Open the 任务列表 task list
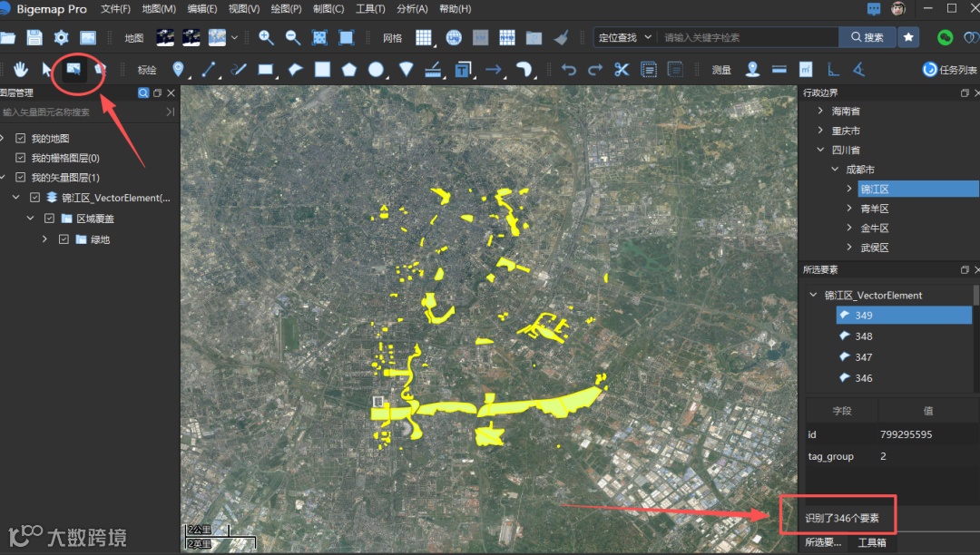980x555 pixels. [x=950, y=69]
